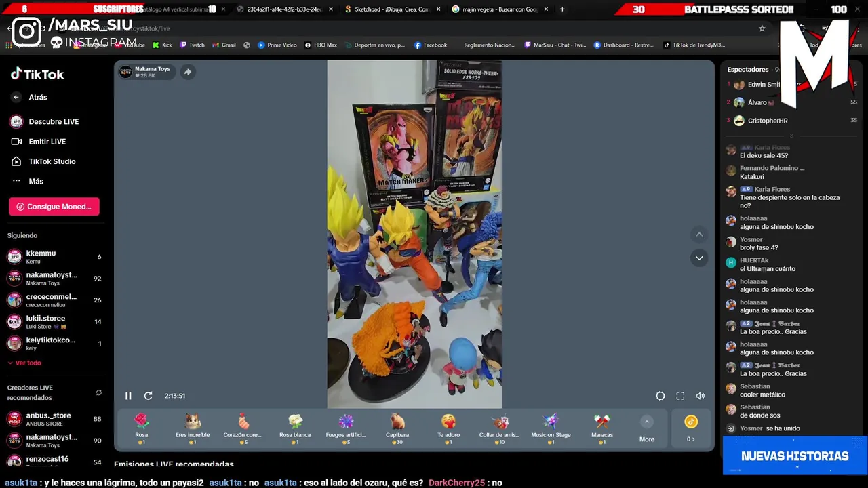Open followed channel kkemmu
This screenshot has width=868, height=488.
(x=54, y=257)
